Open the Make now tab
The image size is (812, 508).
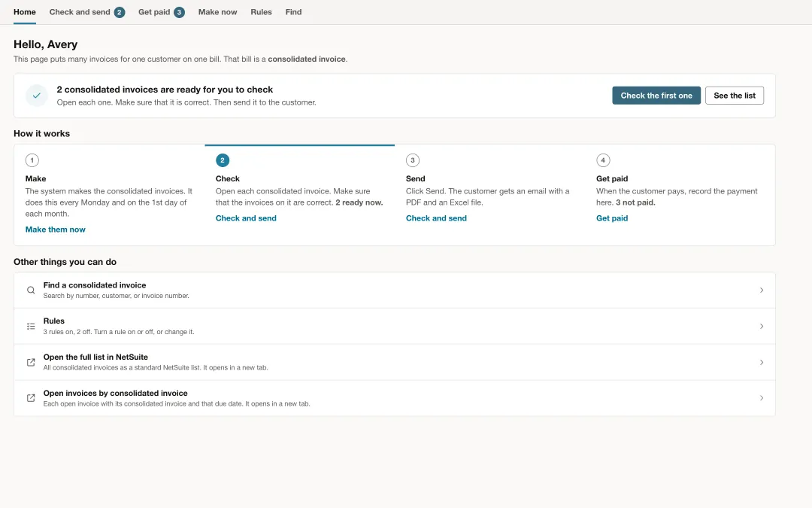coord(217,12)
